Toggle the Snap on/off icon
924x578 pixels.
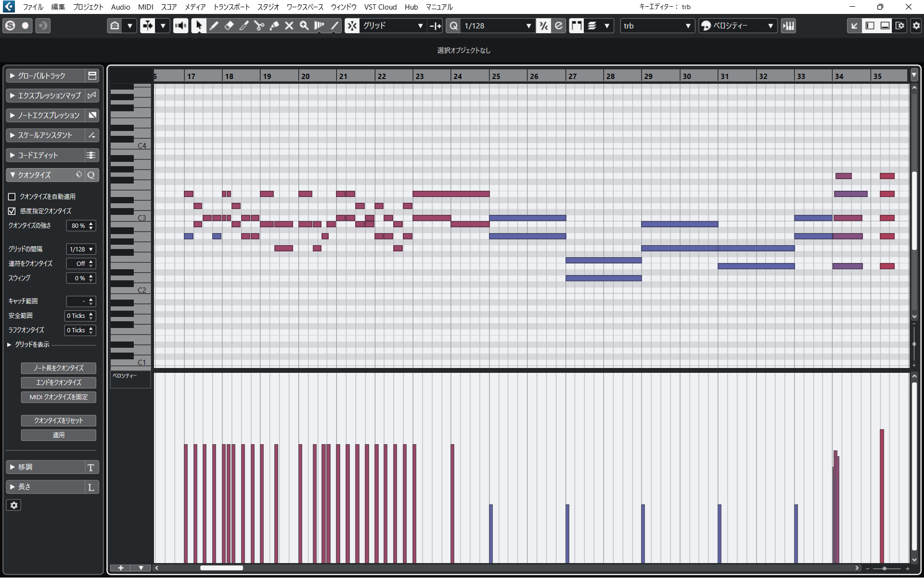[x=352, y=26]
